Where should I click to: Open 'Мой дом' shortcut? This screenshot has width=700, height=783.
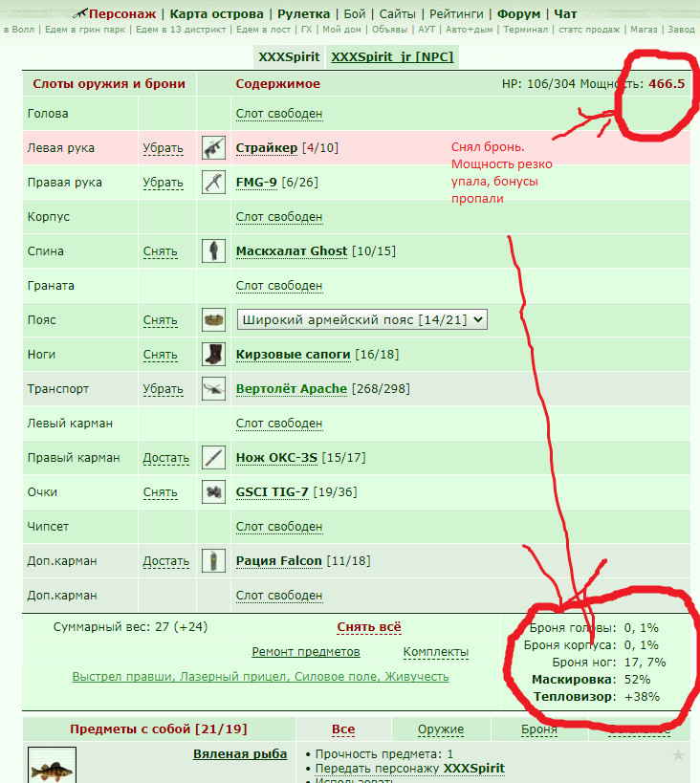click(341, 30)
